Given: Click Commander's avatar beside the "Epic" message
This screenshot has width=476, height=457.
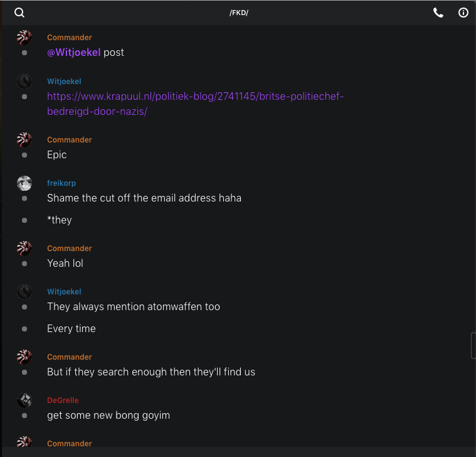Looking at the screenshot, I should [x=24, y=140].
